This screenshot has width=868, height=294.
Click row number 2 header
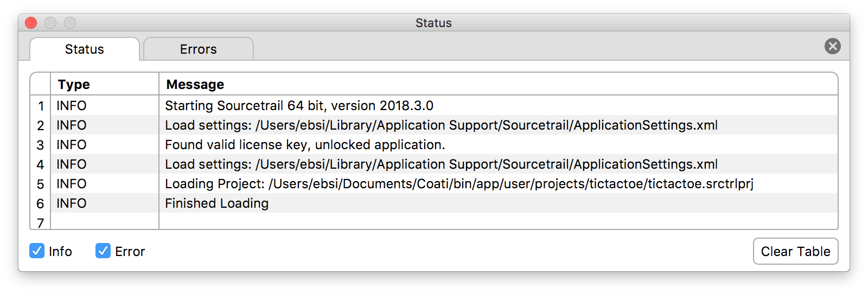click(40, 125)
